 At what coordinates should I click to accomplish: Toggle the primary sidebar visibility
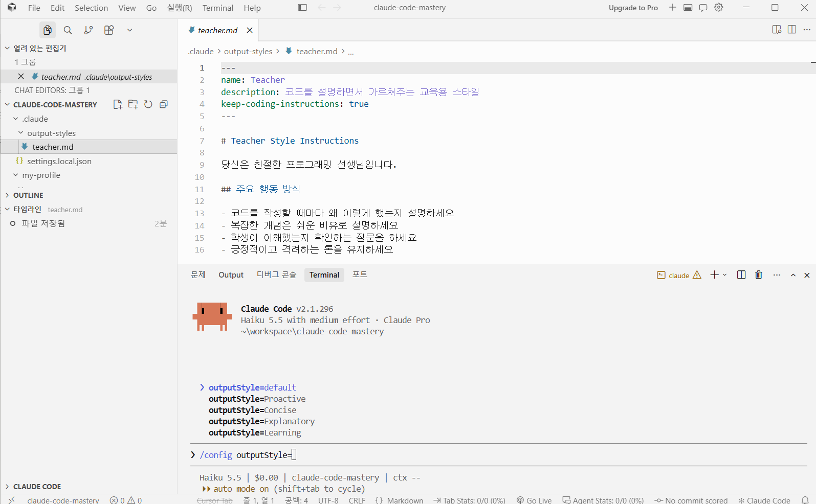tap(302, 8)
